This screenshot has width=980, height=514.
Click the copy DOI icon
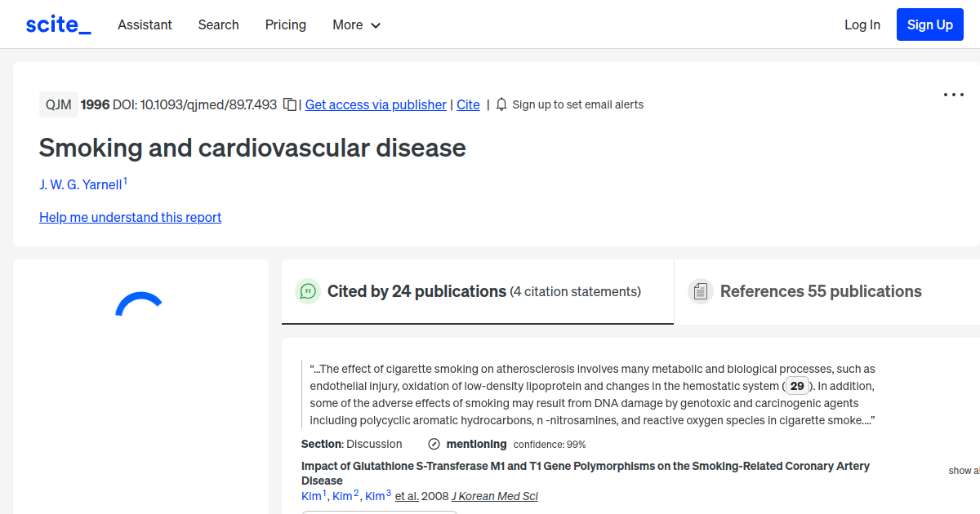click(290, 104)
